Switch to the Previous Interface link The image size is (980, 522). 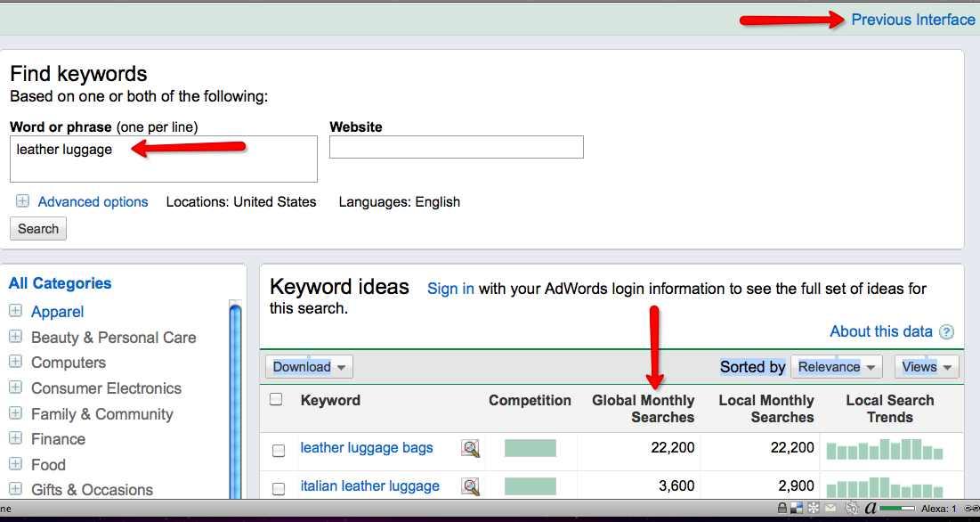click(x=912, y=20)
